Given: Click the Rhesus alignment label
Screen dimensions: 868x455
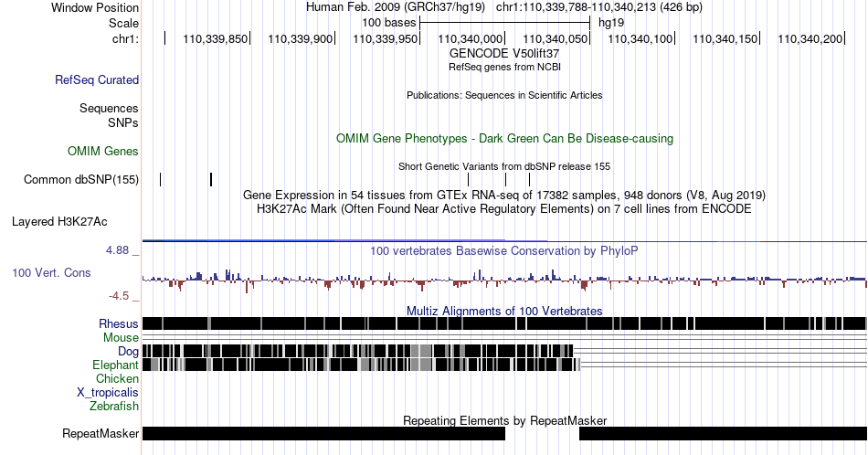Looking at the screenshot, I should point(119,323).
